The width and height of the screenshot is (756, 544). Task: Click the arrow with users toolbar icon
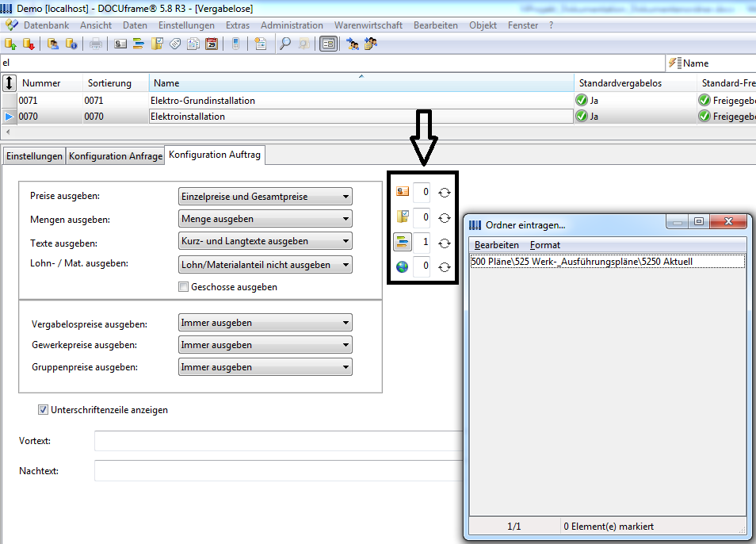click(x=353, y=44)
